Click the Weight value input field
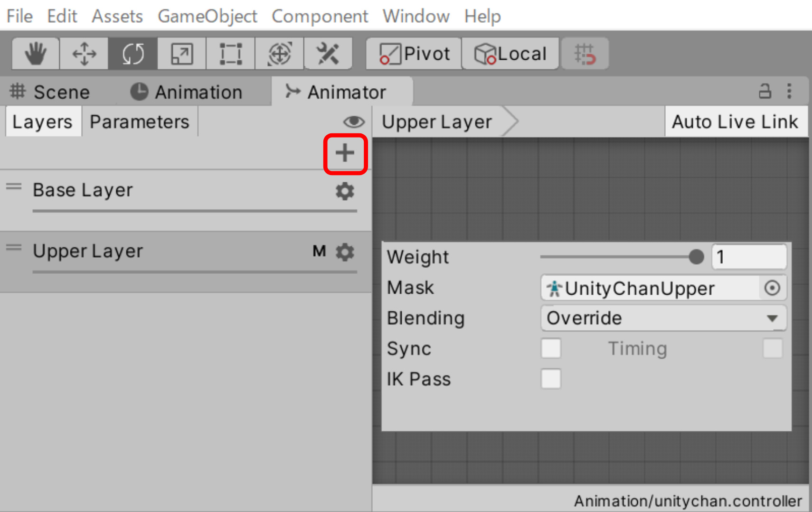 749,257
